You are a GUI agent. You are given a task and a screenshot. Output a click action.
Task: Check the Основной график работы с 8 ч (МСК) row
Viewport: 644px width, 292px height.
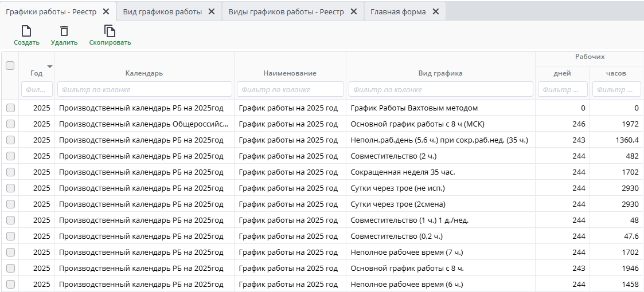click(10, 124)
